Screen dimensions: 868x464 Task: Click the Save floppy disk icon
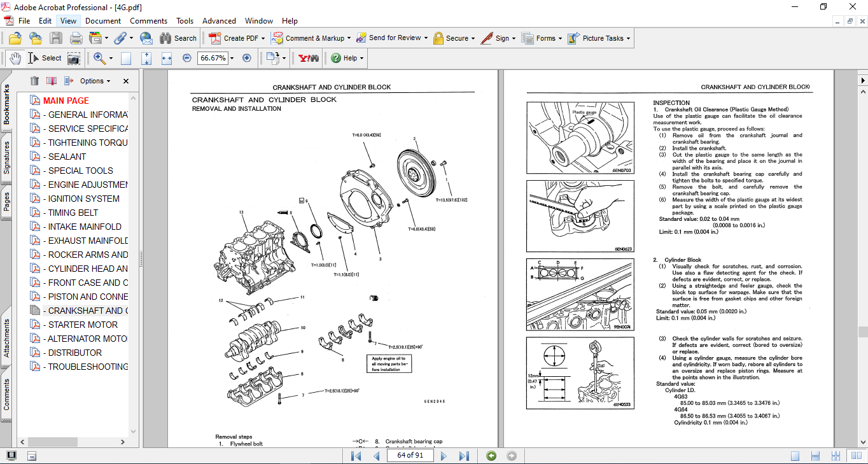[56, 38]
